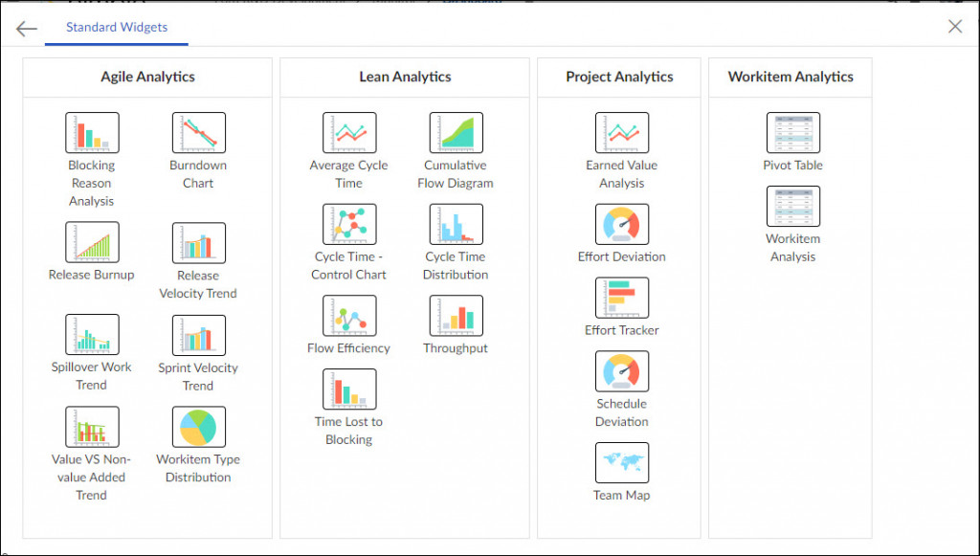
Task: Select the Time Lost to Blocking widget
Action: [x=348, y=389]
